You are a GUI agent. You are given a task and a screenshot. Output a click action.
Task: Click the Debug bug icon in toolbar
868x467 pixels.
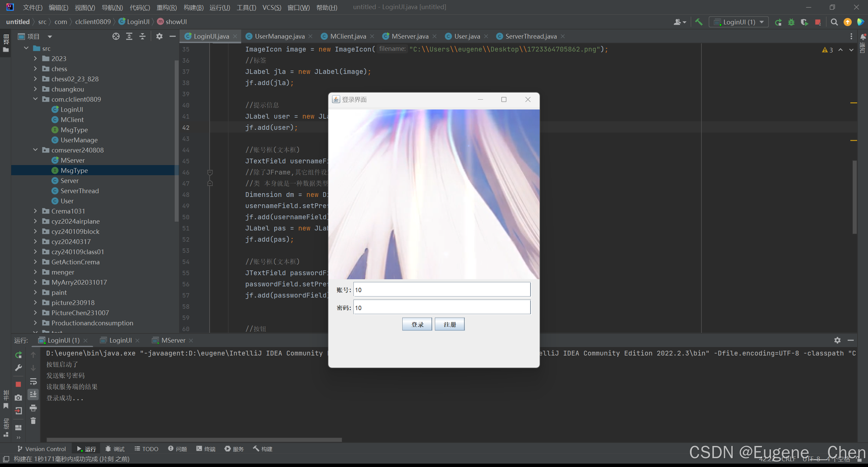(x=791, y=22)
